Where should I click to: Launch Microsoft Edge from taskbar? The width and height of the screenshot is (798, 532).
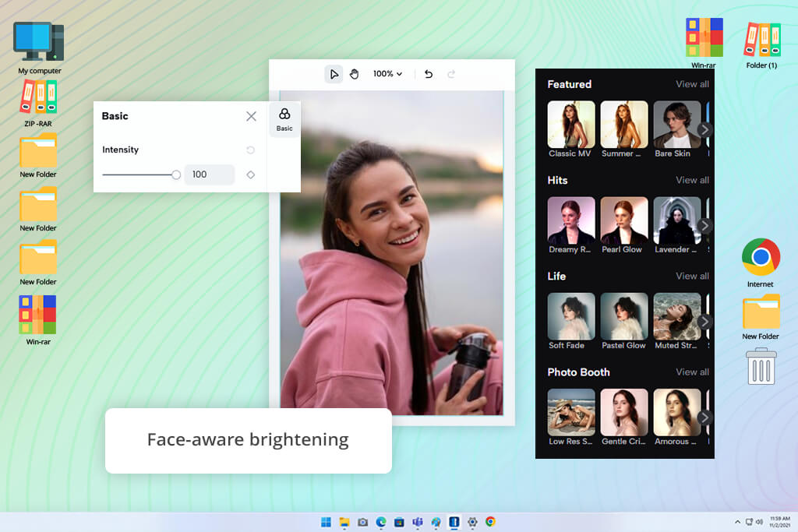coord(381,522)
